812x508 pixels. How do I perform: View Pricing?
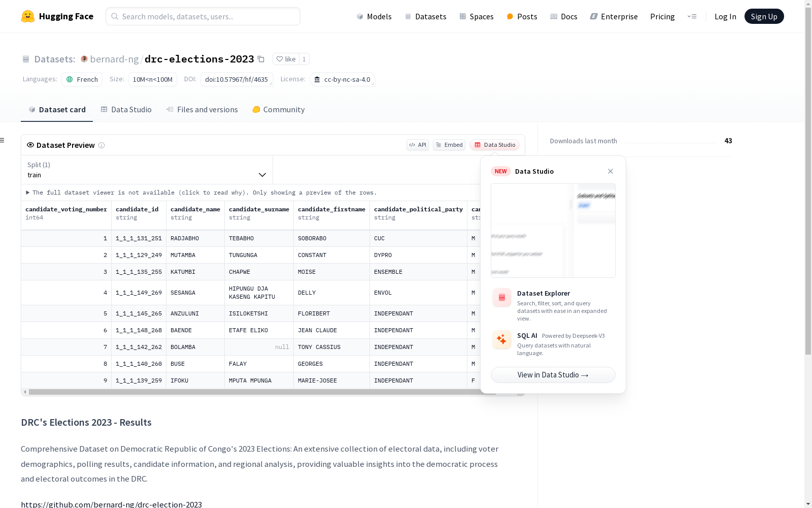click(x=662, y=16)
